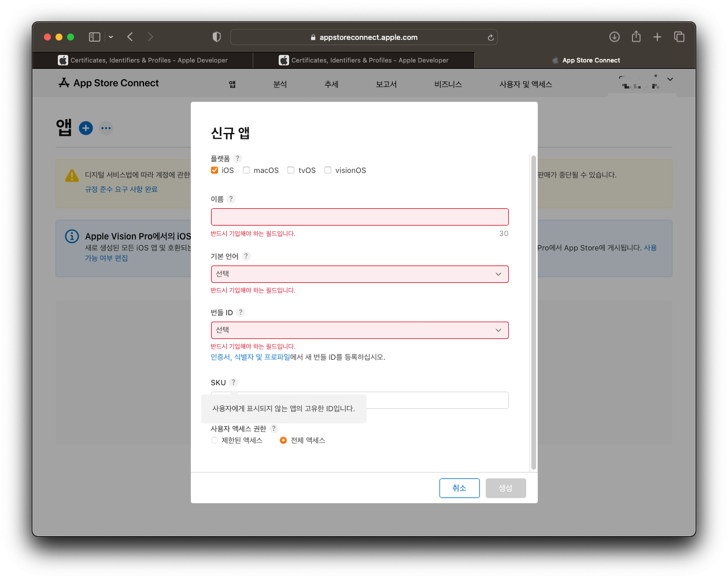
Task: Check the macOS platform checkbox
Action: coord(246,170)
